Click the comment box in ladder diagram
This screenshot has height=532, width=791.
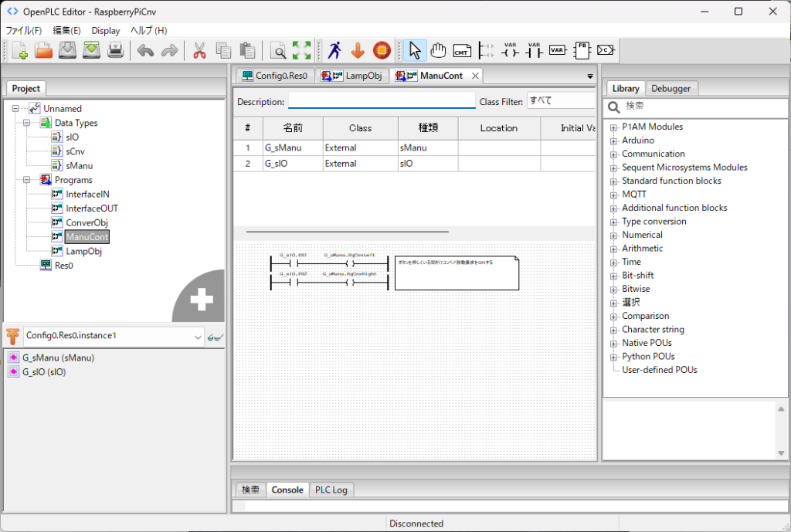[457, 273]
